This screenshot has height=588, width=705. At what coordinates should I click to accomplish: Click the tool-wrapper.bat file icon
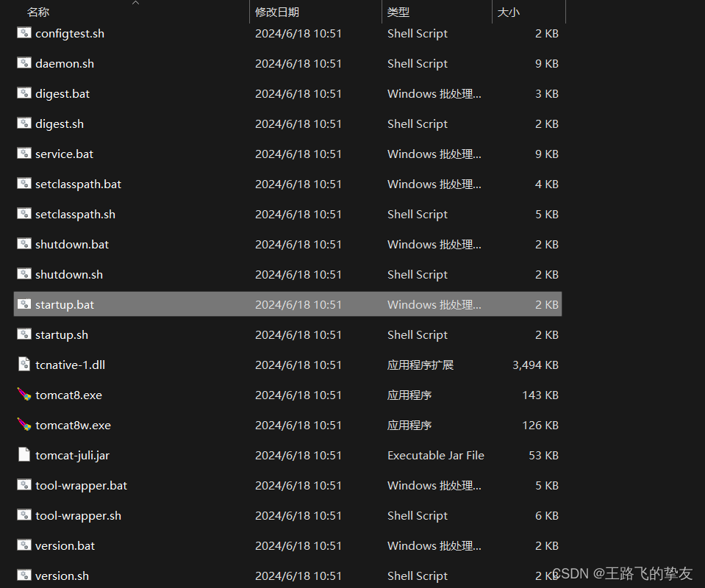24,484
